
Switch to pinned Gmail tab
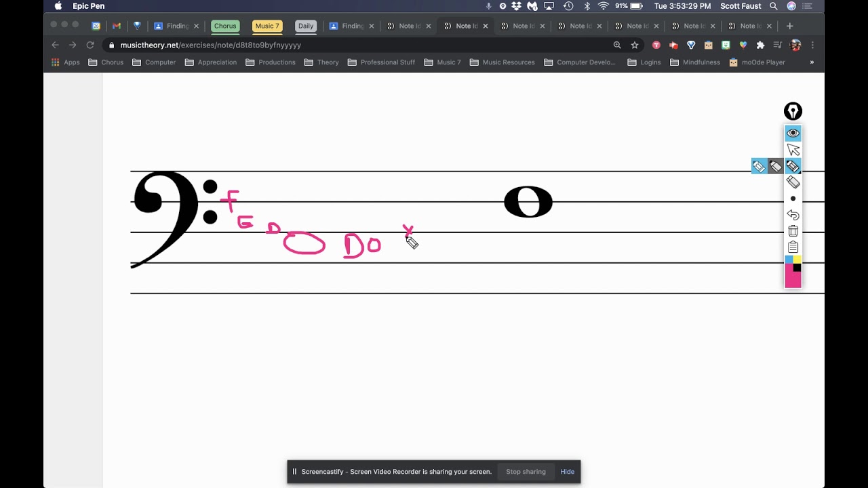tap(117, 26)
